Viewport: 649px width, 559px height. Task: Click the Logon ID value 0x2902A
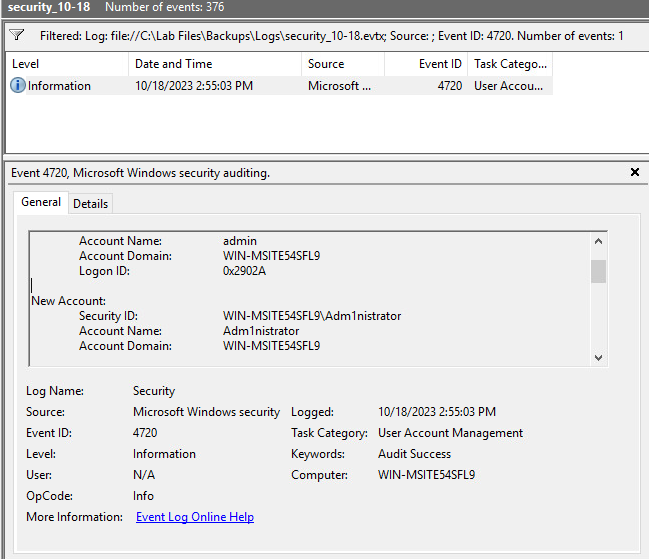[x=244, y=271]
